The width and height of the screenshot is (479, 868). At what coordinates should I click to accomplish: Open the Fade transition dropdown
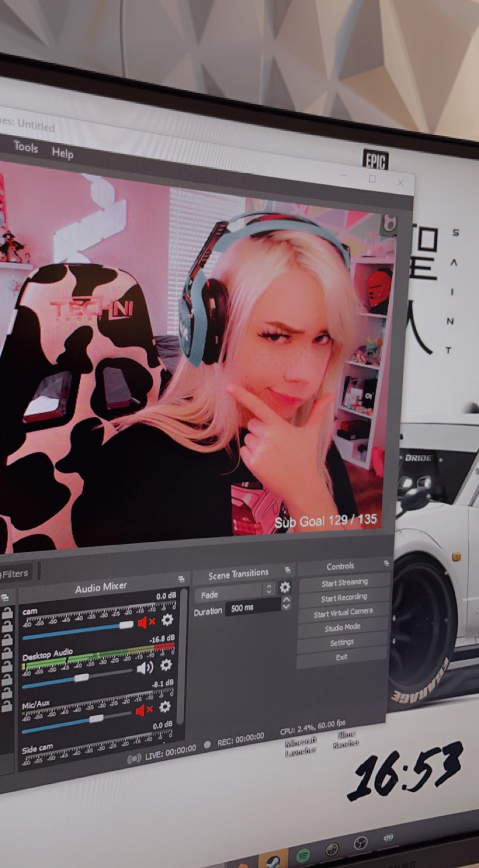pyautogui.click(x=235, y=592)
